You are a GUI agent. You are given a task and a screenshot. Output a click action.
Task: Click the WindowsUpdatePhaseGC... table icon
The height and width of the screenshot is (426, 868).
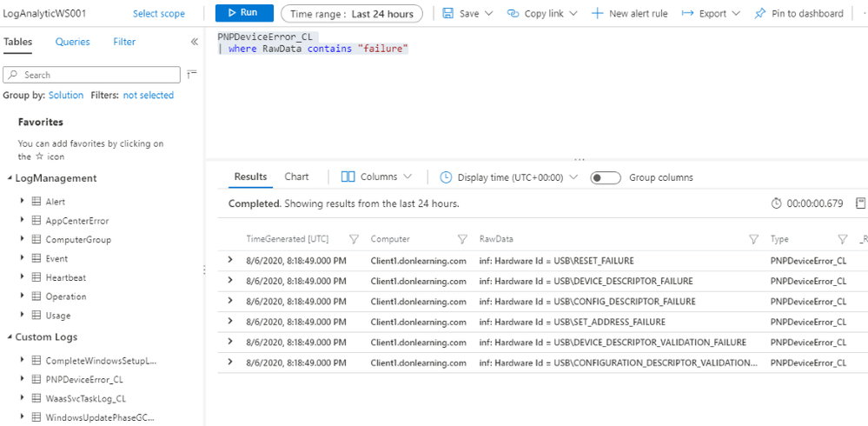(x=36, y=417)
